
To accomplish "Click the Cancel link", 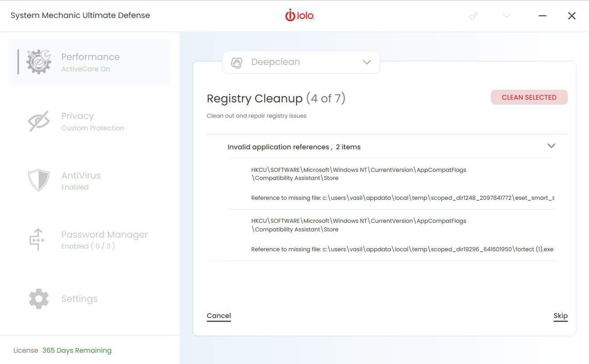I will point(219,316).
